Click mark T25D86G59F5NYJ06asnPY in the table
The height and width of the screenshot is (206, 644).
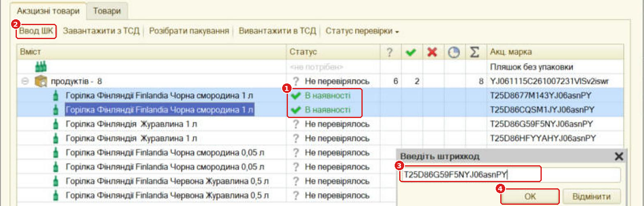542,124
